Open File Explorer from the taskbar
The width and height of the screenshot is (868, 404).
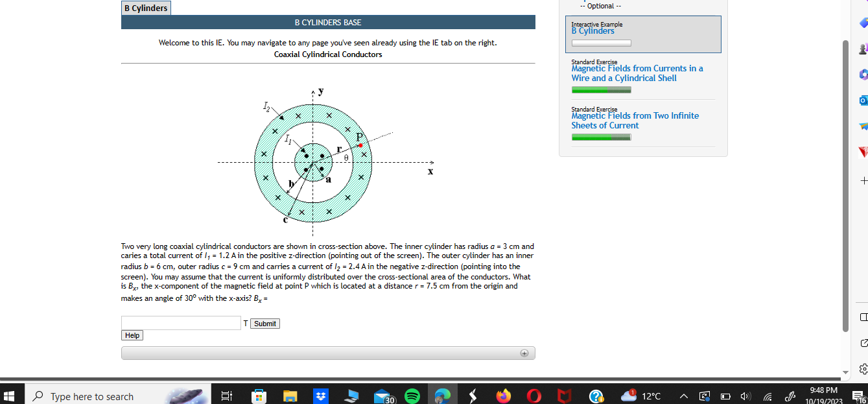[x=290, y=396]
